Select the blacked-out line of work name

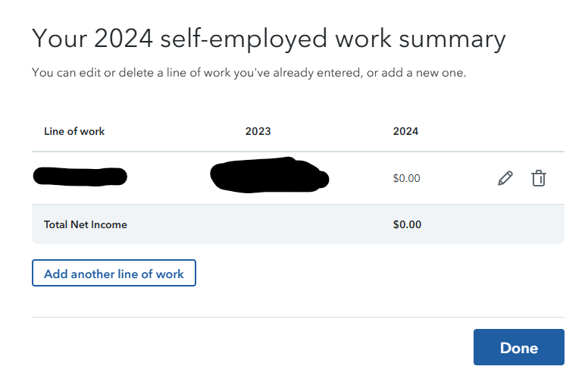coord(80,177)
